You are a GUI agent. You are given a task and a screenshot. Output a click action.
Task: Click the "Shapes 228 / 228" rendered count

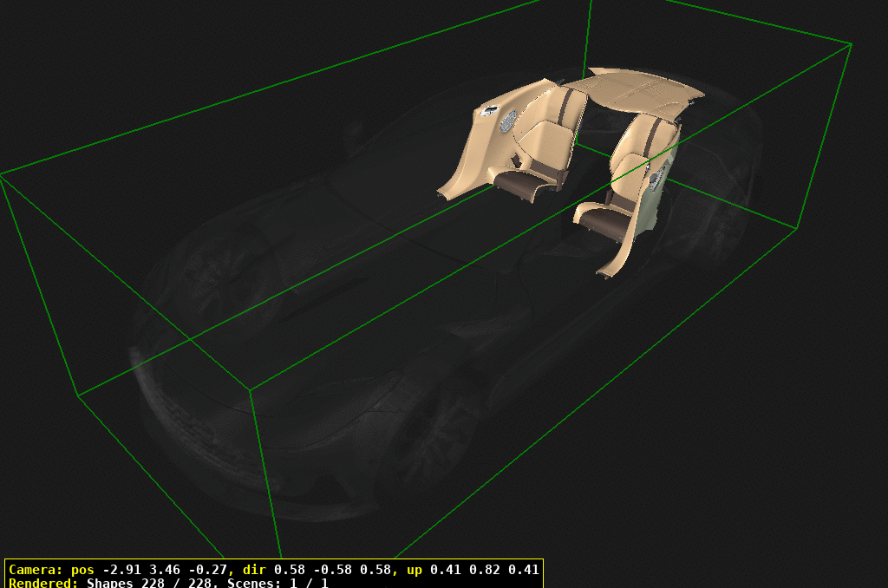153,583
